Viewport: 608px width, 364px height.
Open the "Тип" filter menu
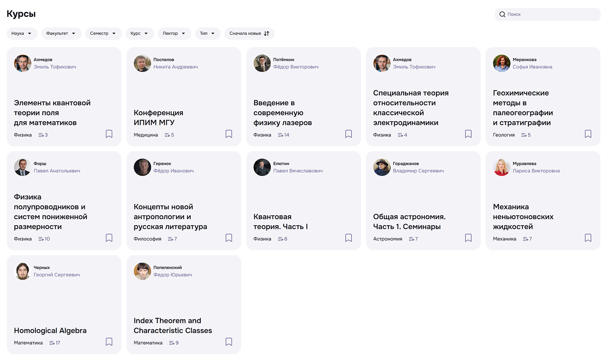(208, 34)
